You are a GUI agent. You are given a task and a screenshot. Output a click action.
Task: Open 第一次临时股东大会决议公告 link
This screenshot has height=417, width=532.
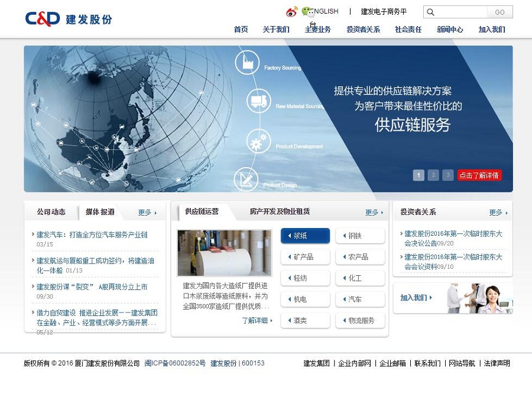(453, 239)
